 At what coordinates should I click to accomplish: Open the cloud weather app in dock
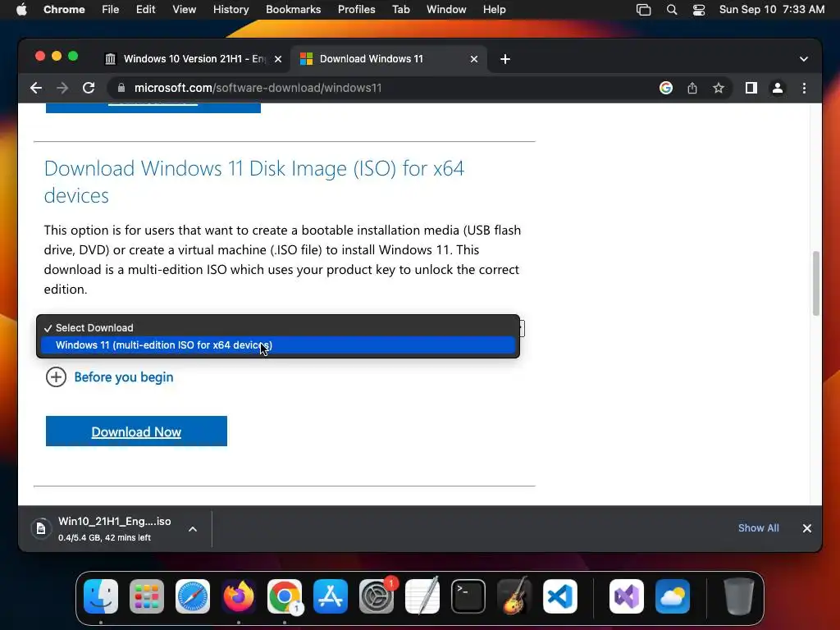point(673,596)
